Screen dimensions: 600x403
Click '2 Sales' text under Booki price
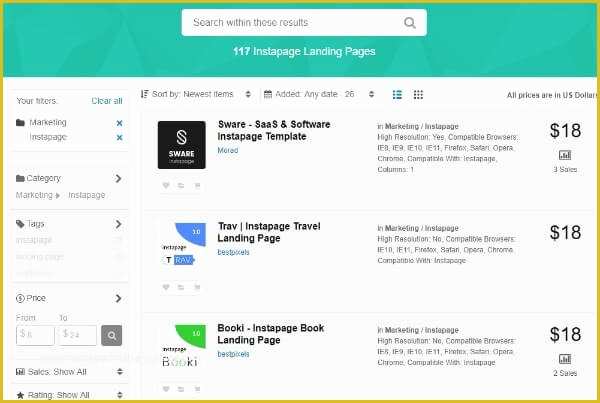tap(565, 373)
